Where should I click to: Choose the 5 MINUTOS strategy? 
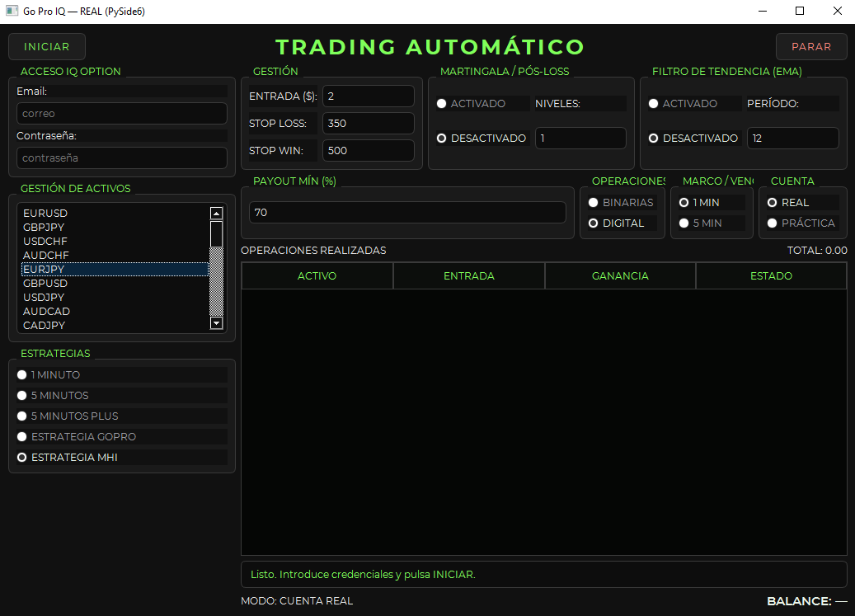click(121, 396)
